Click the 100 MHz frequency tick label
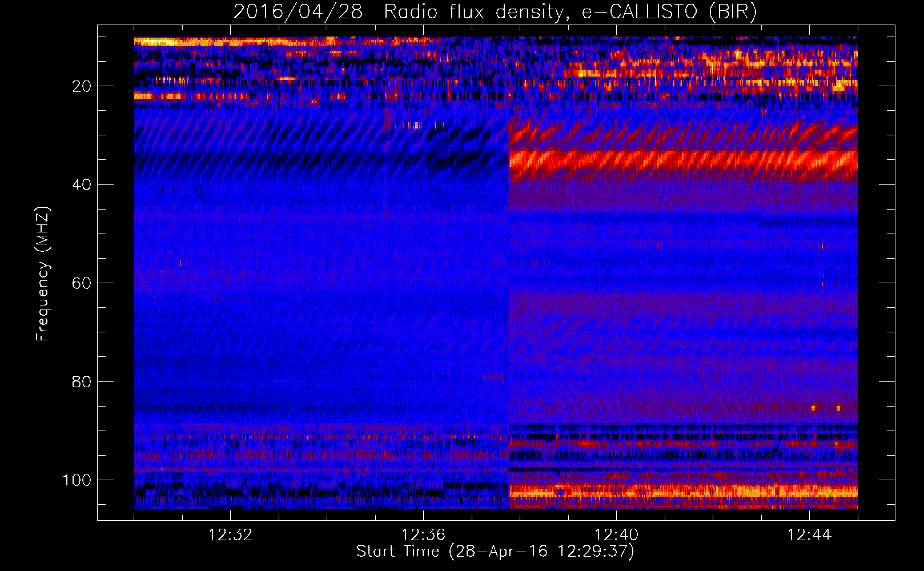Image resolution: width=924 pixels, height=571 pixels. click(x=77, y=480)
